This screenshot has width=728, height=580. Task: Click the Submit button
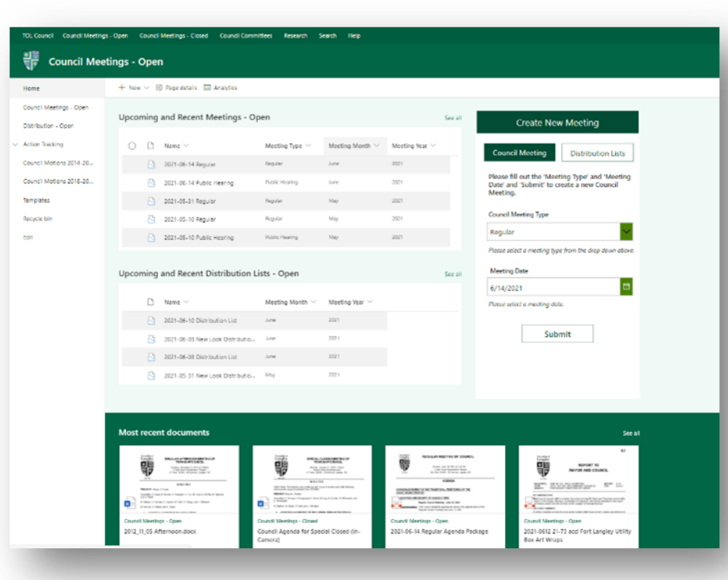(557, 333)
